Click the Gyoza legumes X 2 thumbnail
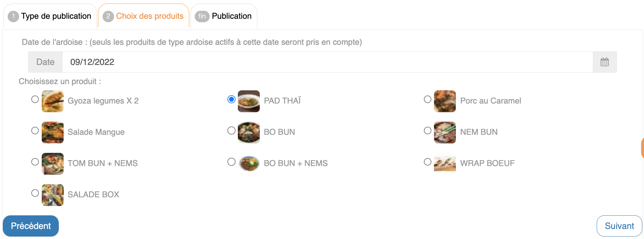Viewport: 644px width, 239px height. click(x=53, y=101)
